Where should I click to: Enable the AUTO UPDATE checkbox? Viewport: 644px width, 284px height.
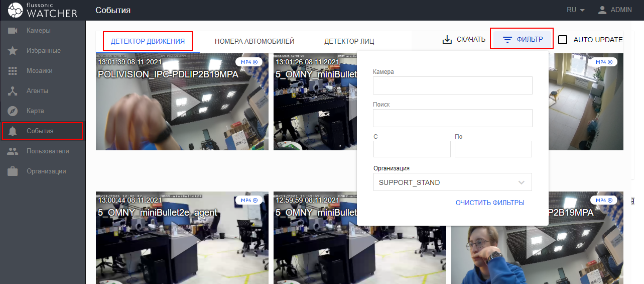(563, 40)
